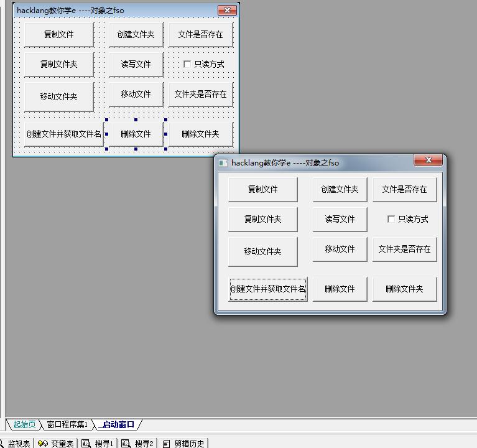Open the 变量表 panel tab
477x448 pixels.
tap(56, 444)
